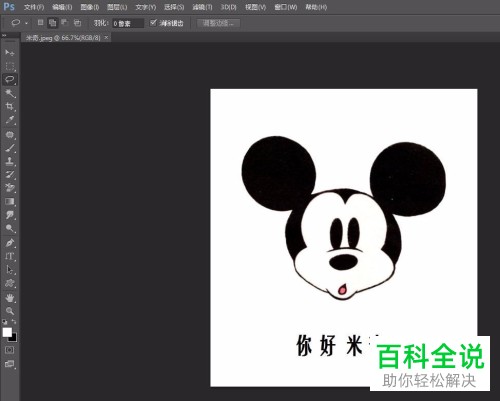
Task: Select the Eraser tool
Action: (x=10, y=188)
